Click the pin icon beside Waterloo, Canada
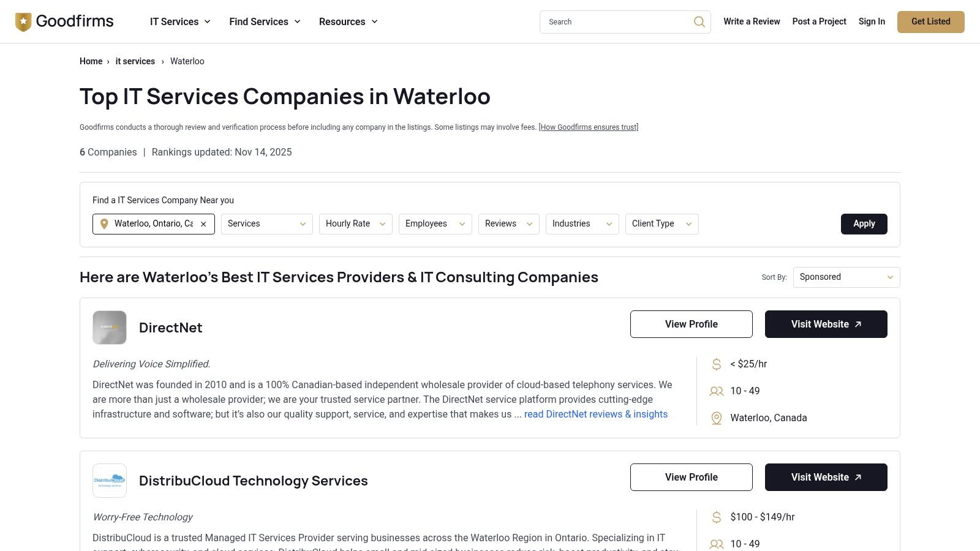980x551 pixels. 716,418
